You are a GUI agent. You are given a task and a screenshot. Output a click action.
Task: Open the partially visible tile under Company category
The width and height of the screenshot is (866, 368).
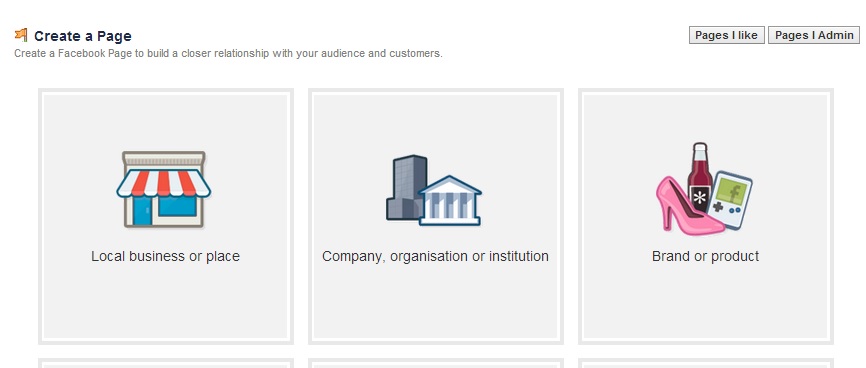(436, 363)
